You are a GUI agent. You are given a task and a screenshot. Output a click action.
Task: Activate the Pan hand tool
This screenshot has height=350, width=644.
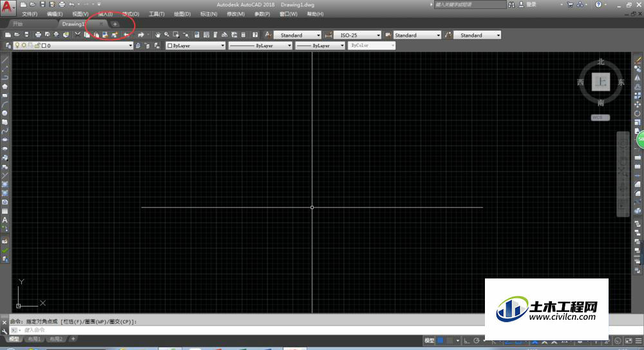pos(157,35)
